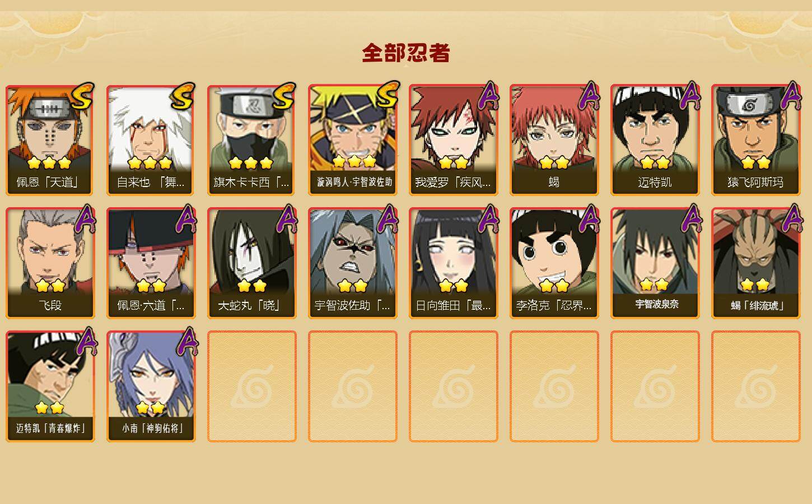Click the S rank badge on 佩恩「天道」
Screen dimensions: 812x504
point(82,96)
